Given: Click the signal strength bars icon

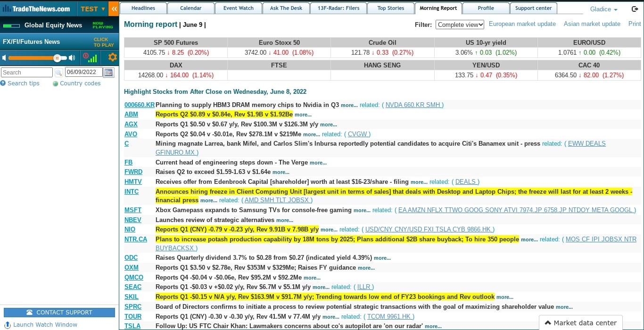Looking at the screenshot, I should click(92, 58).
